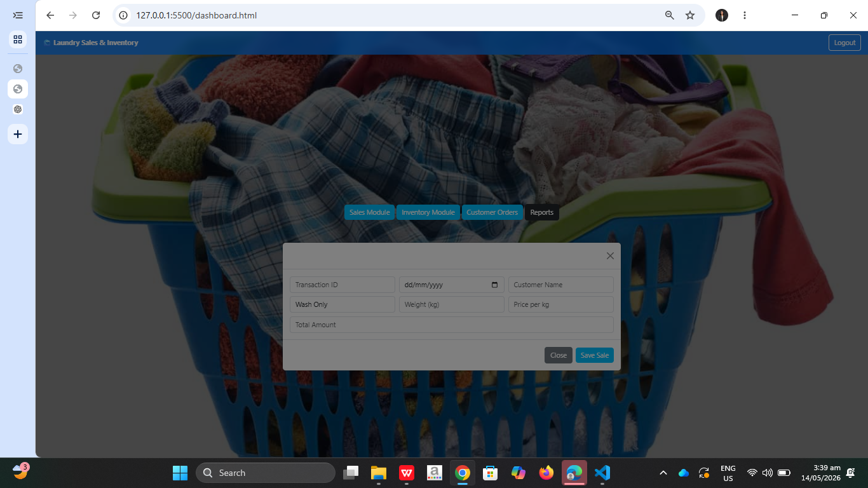
Task: Open the Reports section
Action: [542, 212]
